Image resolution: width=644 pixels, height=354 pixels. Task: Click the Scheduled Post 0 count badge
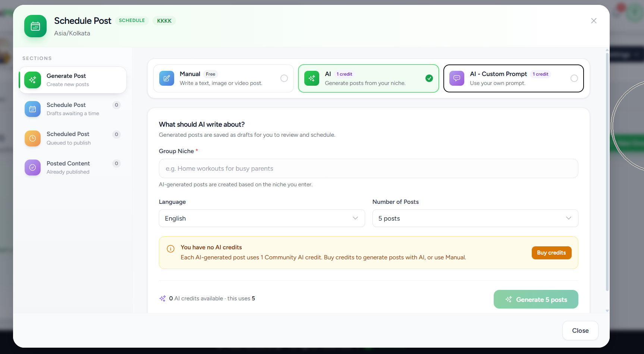click(x=116, y=134)
